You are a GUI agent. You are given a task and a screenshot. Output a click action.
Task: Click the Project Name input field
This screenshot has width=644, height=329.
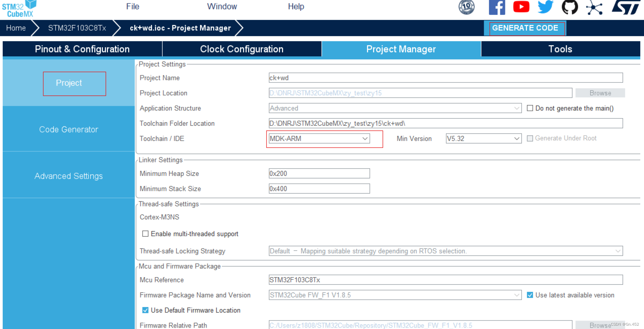[446, 78]
